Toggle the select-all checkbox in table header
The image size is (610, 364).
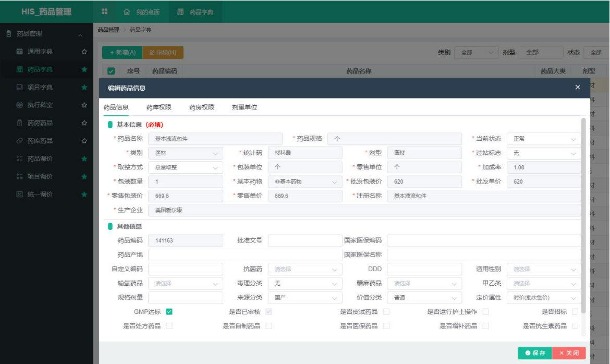point(111,71)
